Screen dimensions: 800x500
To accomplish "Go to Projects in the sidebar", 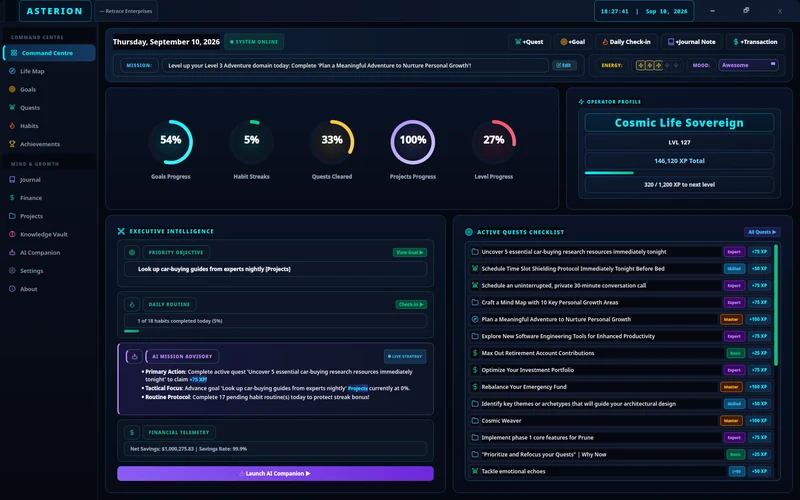I will [49, 216].
